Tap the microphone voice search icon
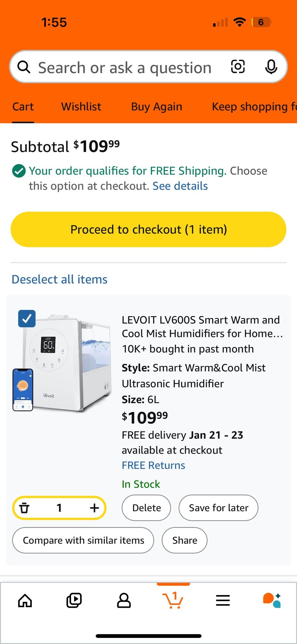The height and width of the screenshot is (644, 297). coord(271,67)
